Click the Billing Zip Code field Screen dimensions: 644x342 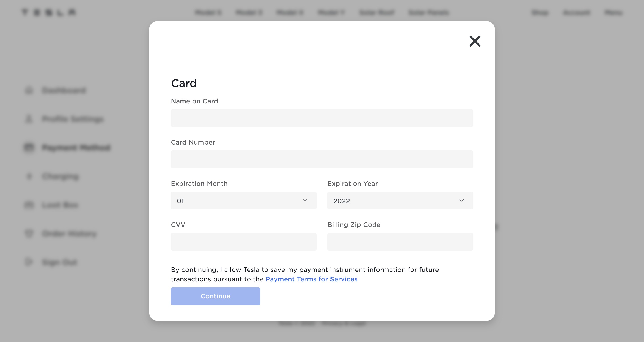coord(400,242)
